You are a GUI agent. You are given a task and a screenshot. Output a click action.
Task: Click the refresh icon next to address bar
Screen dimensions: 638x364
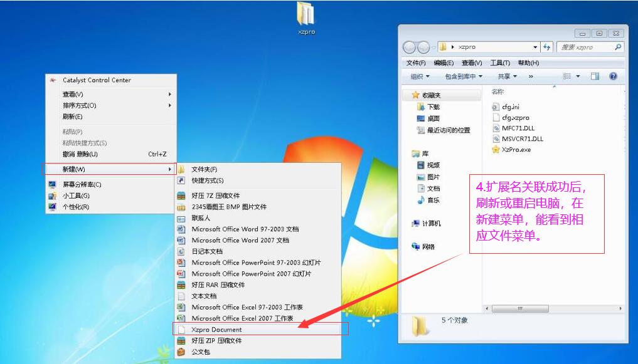546,47
